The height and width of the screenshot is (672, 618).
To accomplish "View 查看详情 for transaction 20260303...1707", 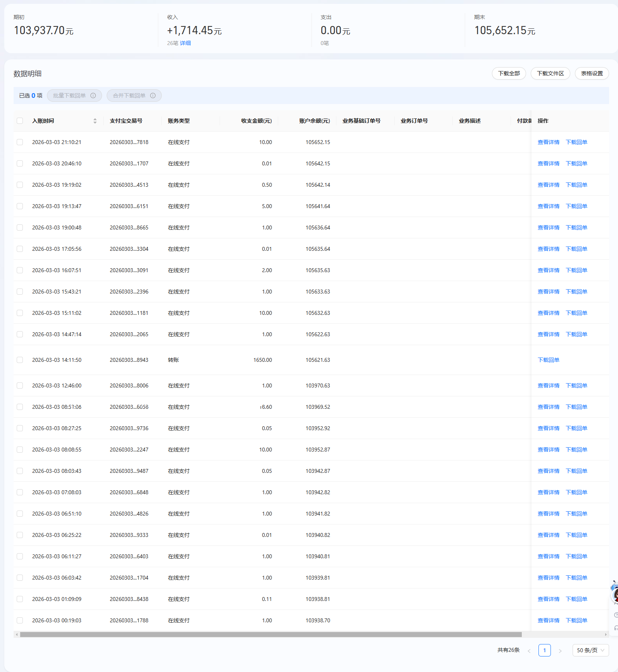I will (548, 163).
